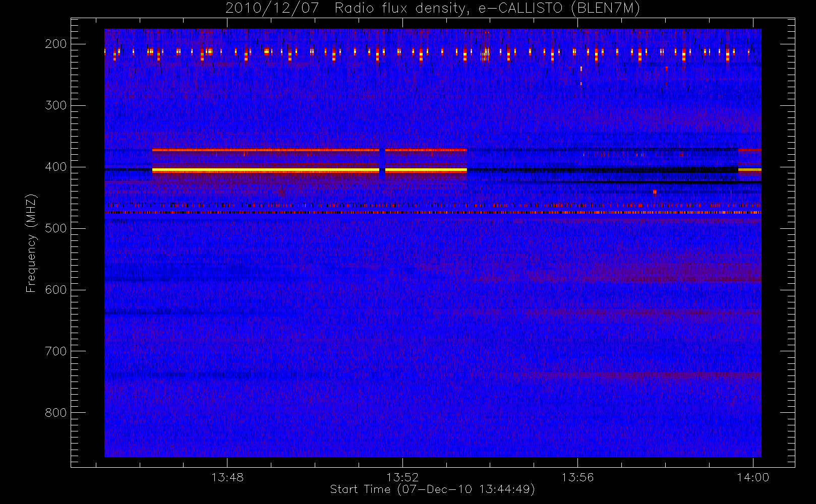Screen dimensions: 816x504
Task: Click the 500 frequency tick label
Action: [56, 228]
